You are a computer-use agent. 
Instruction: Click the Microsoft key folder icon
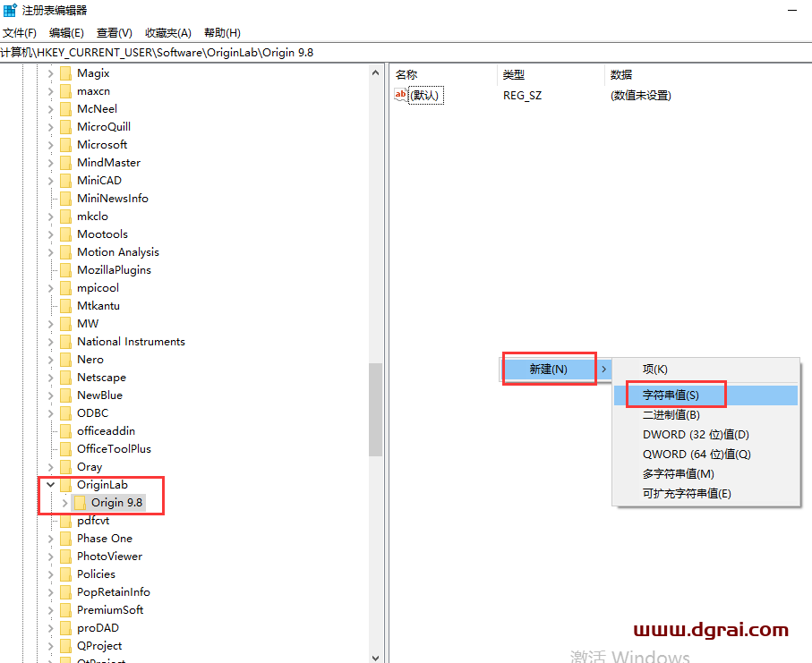(x=65, y=144)
